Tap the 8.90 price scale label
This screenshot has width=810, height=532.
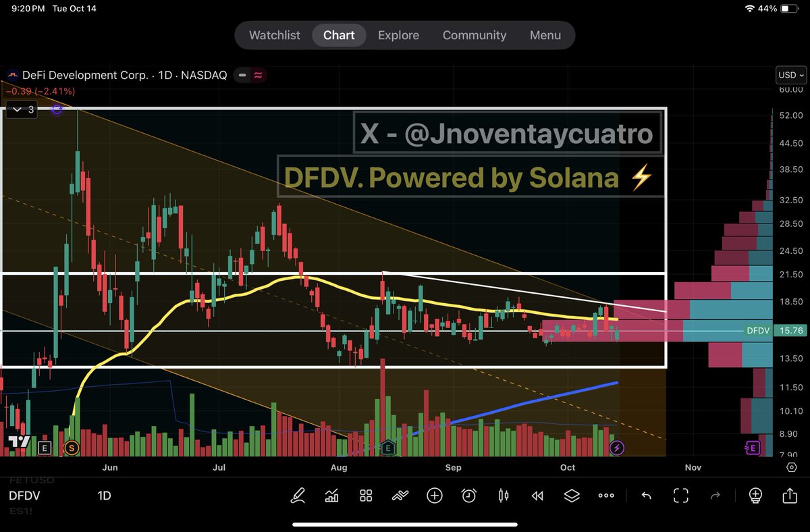(790, 435)
